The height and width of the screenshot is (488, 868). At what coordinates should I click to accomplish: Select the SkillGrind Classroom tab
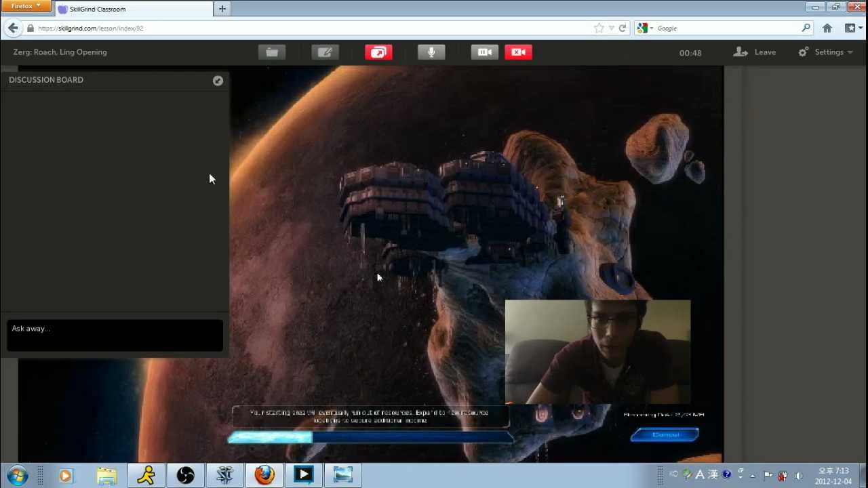coord(133,9)
